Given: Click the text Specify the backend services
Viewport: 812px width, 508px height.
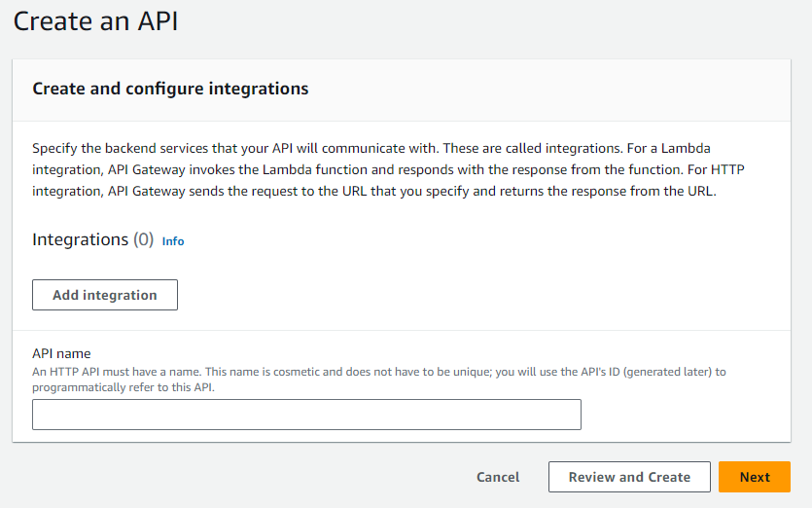Looking at the screenshot, I should [x=121, y=148].
